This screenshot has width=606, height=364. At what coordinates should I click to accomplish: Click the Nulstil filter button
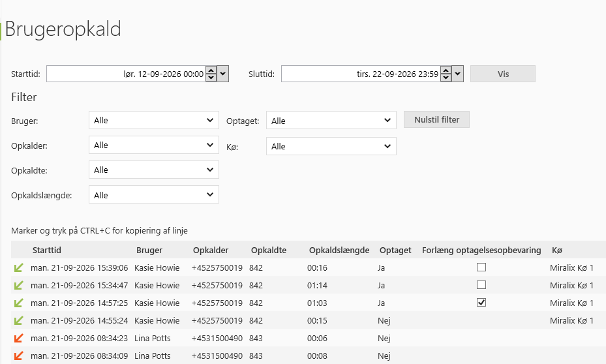(436, 119)
